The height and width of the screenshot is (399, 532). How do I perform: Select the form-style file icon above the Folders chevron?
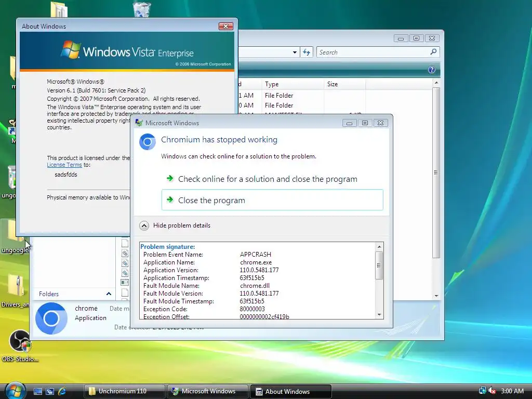coord(125,282)
